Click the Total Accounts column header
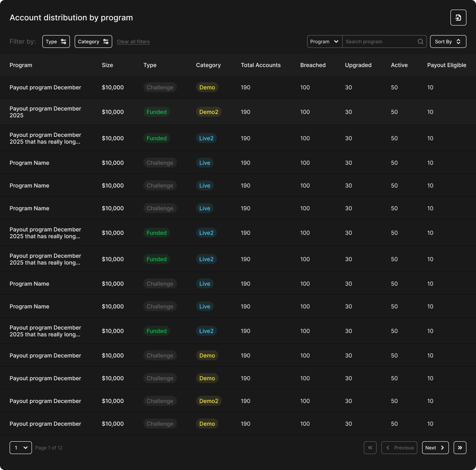The height and width of the screenshot is (470, 476). point(260,65)
